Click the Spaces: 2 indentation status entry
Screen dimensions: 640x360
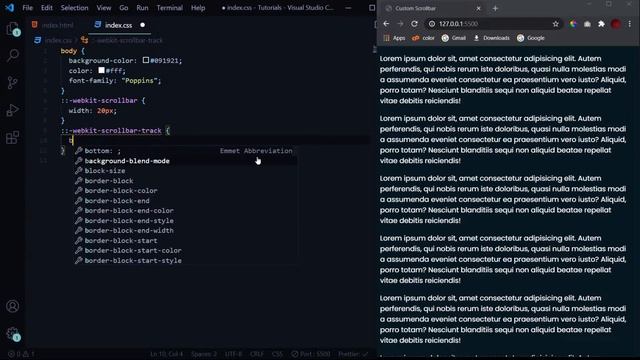tap(204, 354)
